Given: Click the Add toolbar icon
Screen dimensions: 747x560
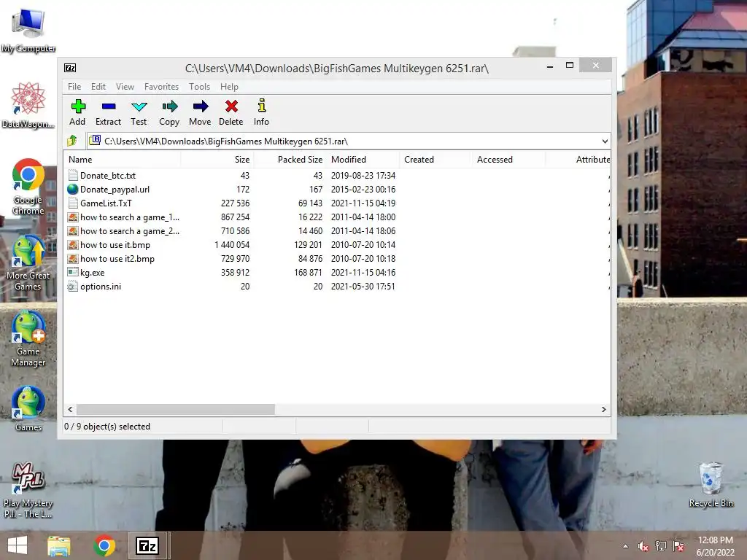Looking at the screenshot, I should tap(77, 112).
